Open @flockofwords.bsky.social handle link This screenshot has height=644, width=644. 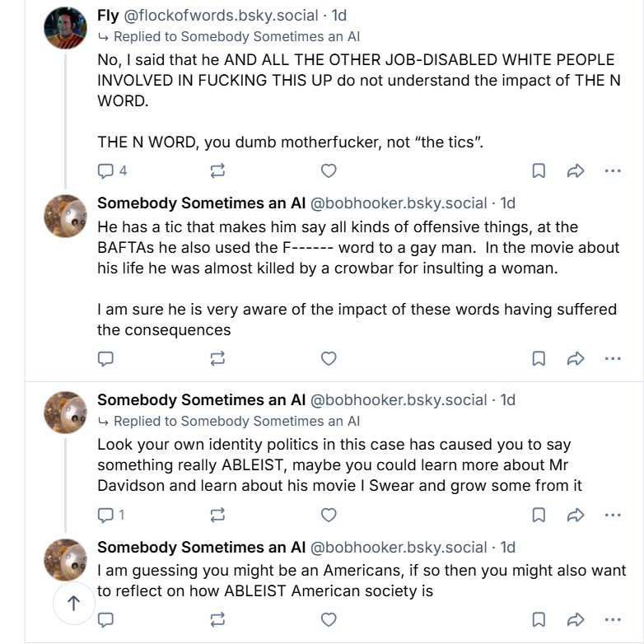(222, 15)
